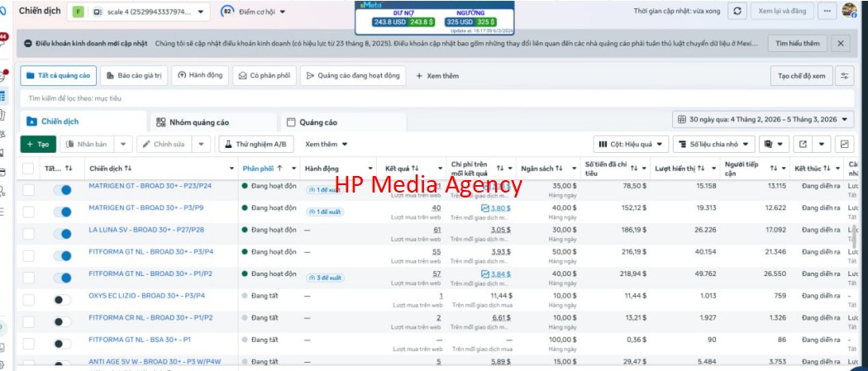Open the reports icon menu
This screenshot has width=868, height=371.
coord(773,145)
